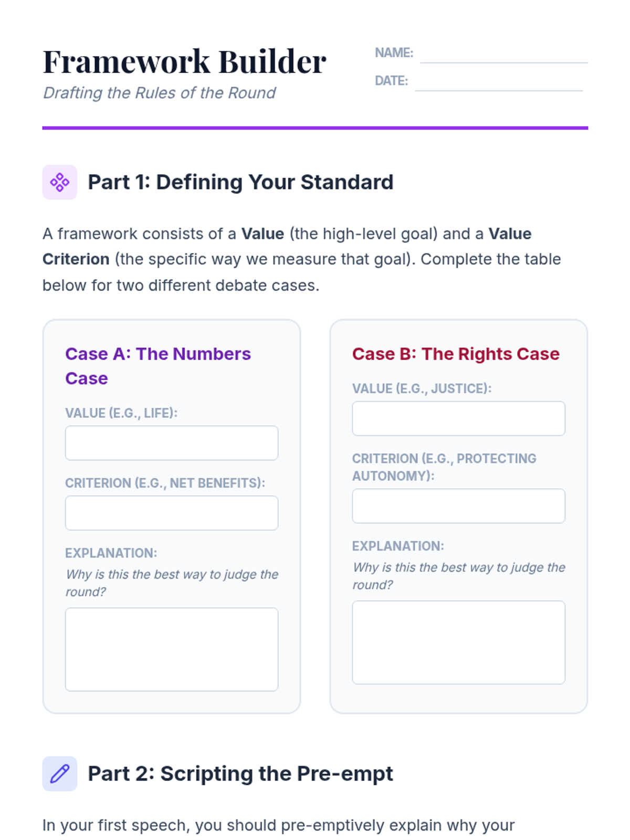The image size is (630, 840).
Task: Click the diamond icon beside Part 1
Action: coord(59,182)
